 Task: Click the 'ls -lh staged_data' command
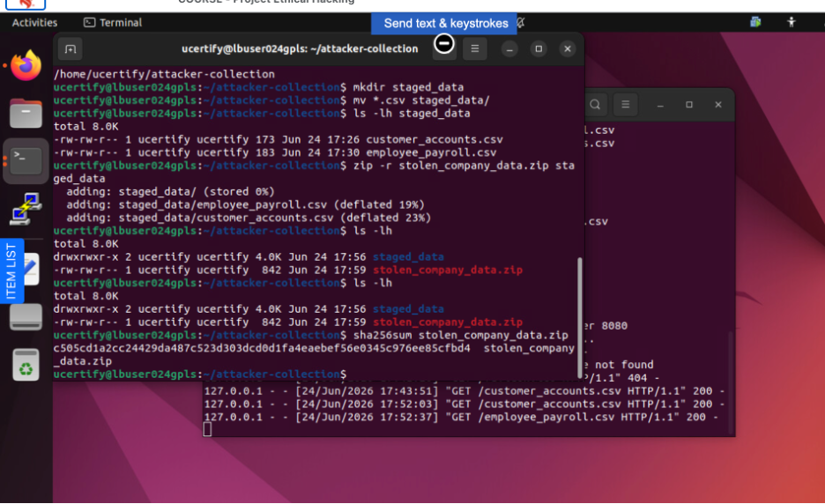(412, 113)
